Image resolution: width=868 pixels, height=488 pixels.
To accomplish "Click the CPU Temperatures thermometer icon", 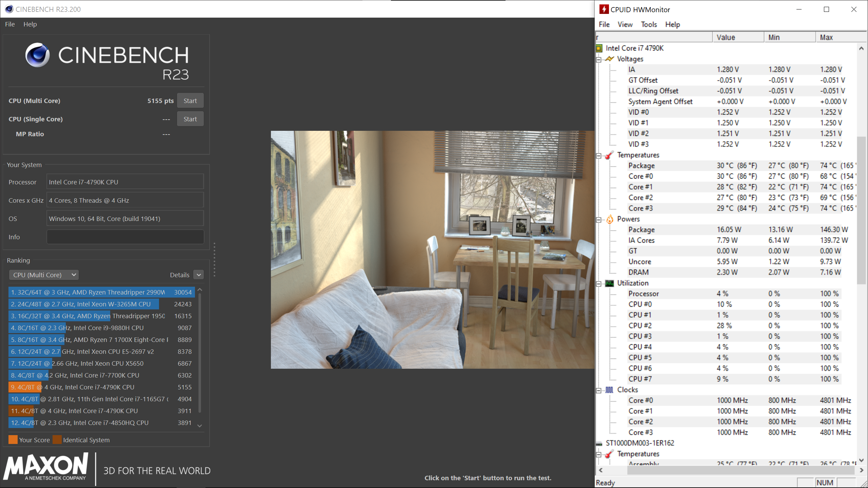I will (610, 155).
